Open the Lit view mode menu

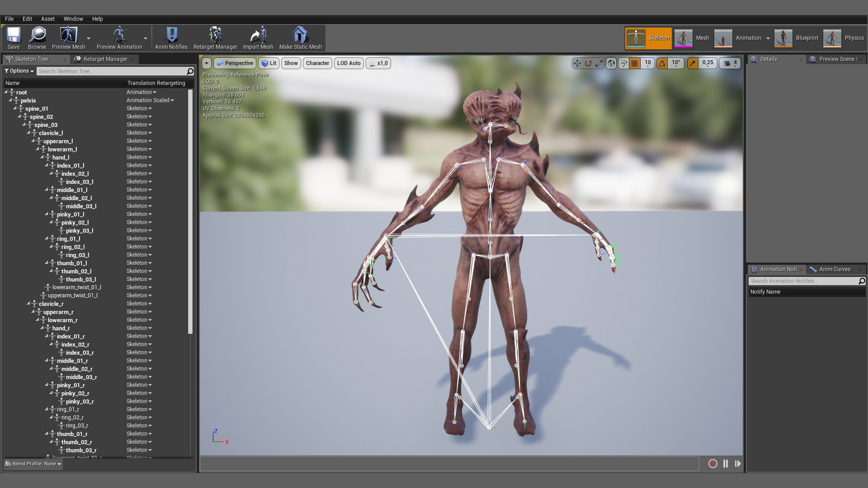[x=269, y=63]
